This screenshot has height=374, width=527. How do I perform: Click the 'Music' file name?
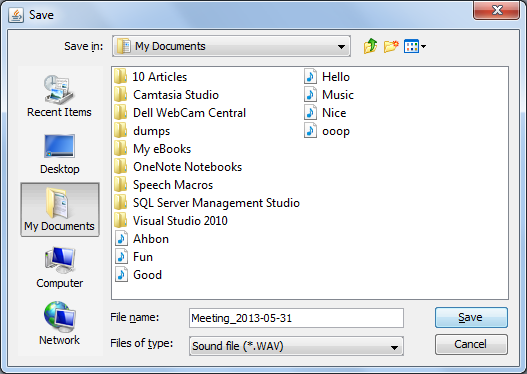tap(337, 95)
